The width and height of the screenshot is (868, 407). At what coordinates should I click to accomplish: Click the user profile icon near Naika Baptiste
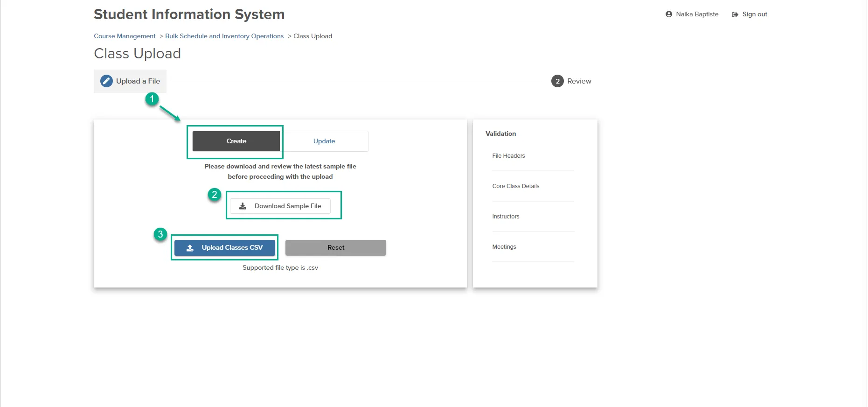click(x=669, y=14)
